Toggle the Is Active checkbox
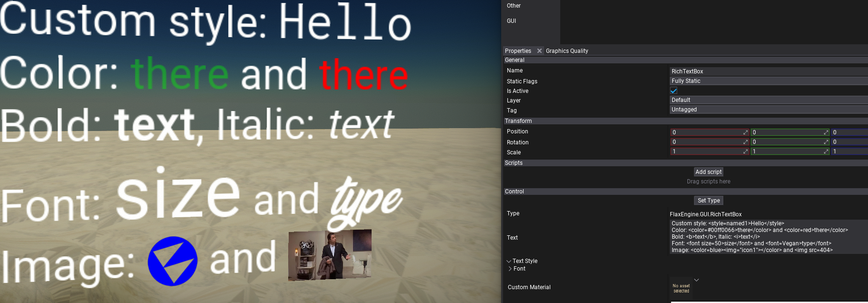This screenshot has height=303, width=868. 674,91
